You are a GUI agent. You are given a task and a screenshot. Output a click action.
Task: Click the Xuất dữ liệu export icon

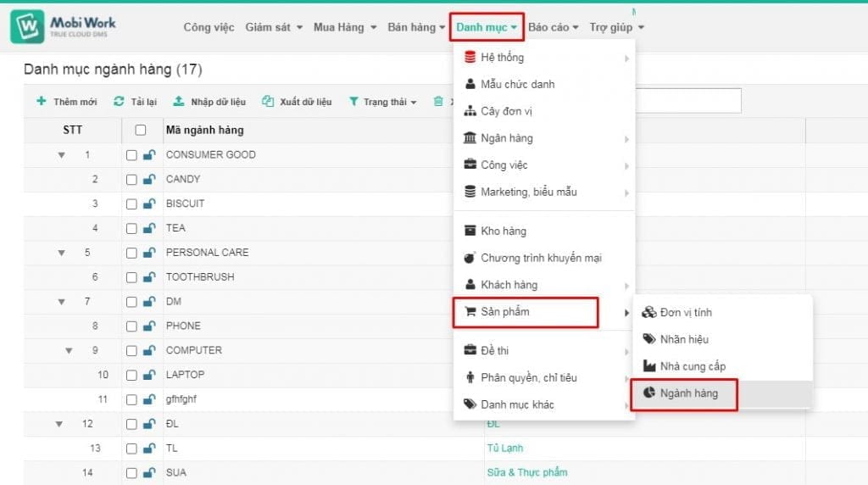(268, 102)
